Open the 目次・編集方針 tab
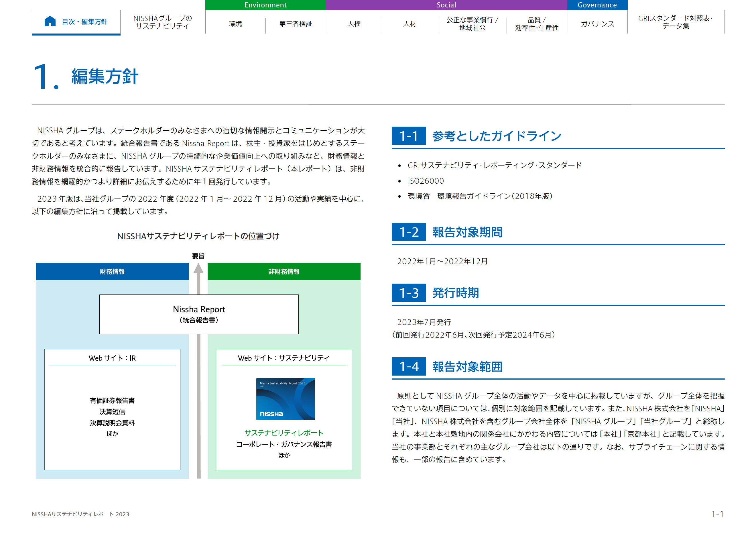This screenshot has width=756, height=534. 85,22
